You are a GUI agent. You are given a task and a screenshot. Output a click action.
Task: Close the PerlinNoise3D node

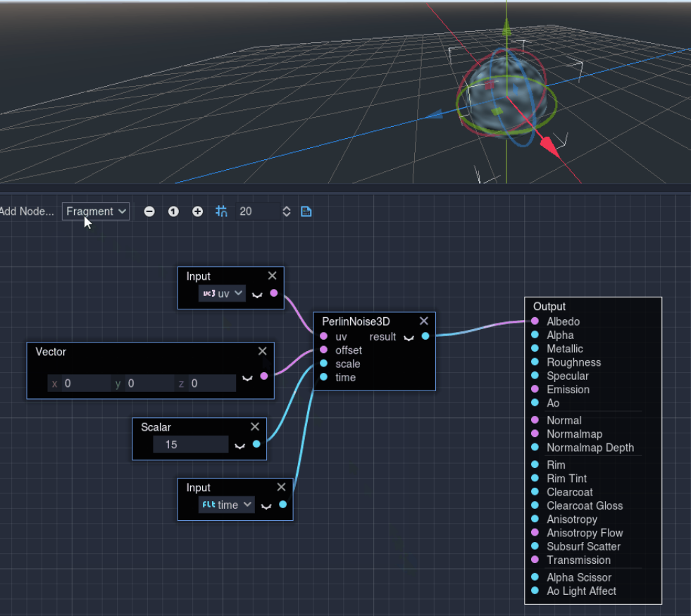click(424, 321)
